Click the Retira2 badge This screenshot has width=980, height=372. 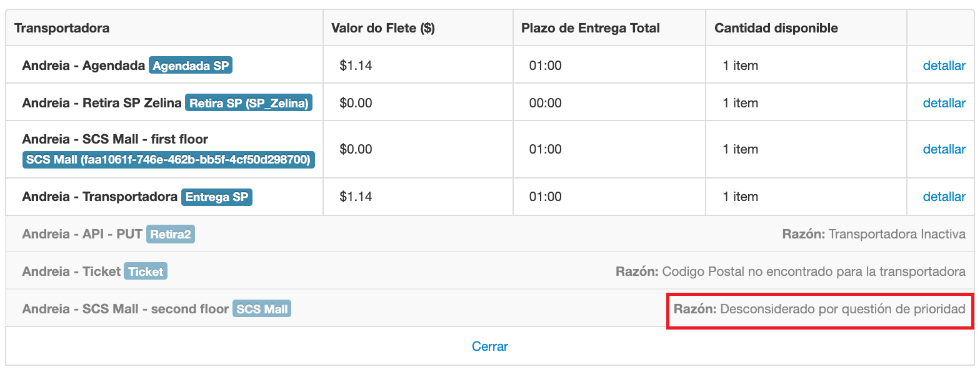[171, 234]
